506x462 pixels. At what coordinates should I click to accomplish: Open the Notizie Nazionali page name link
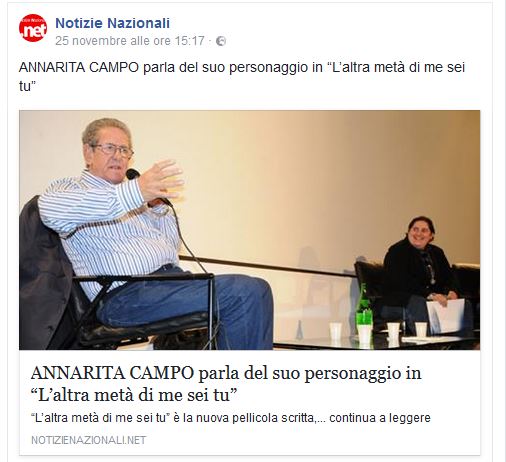[112, 23]
